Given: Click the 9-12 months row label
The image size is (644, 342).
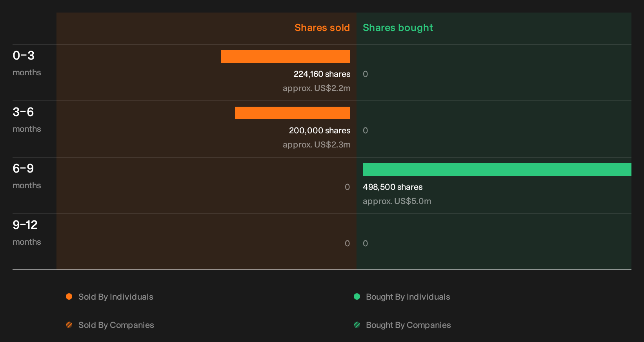Looking at the screenshot, I should (x=27, y=232).
